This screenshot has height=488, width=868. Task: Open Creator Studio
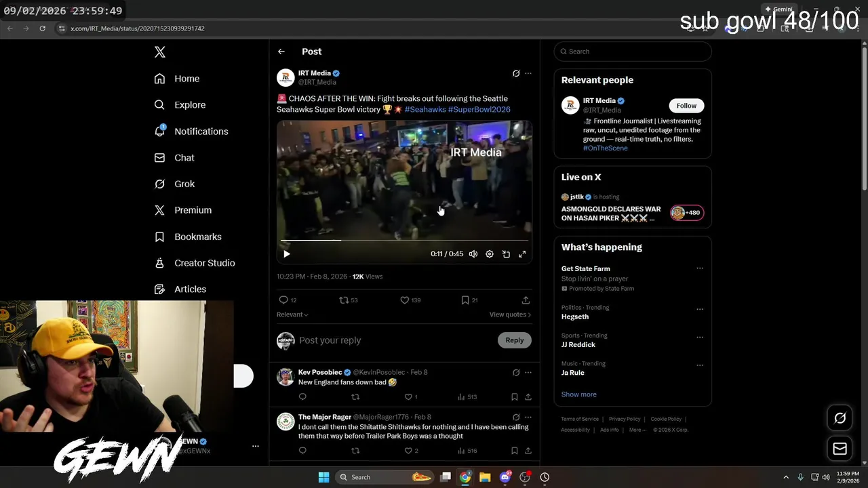coord(195,263)
